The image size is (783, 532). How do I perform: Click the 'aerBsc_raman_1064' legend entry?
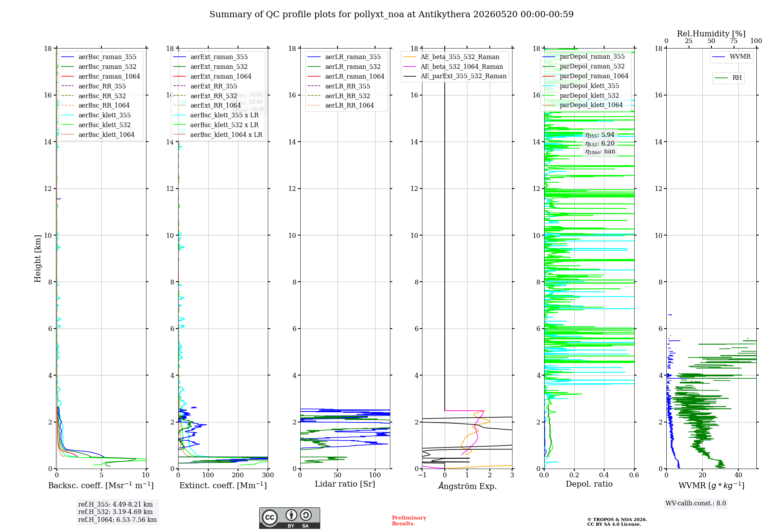(101, 77)
